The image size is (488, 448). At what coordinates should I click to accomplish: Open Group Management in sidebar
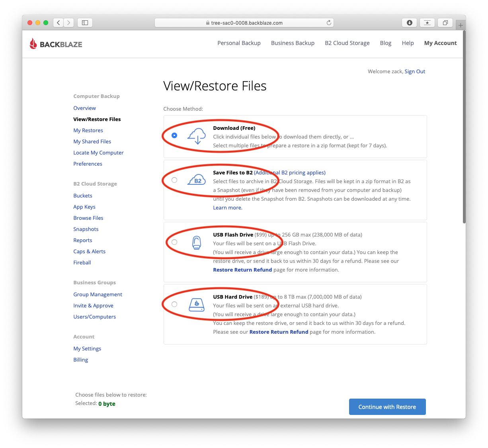pyautogui.click(x=98, y=294)
